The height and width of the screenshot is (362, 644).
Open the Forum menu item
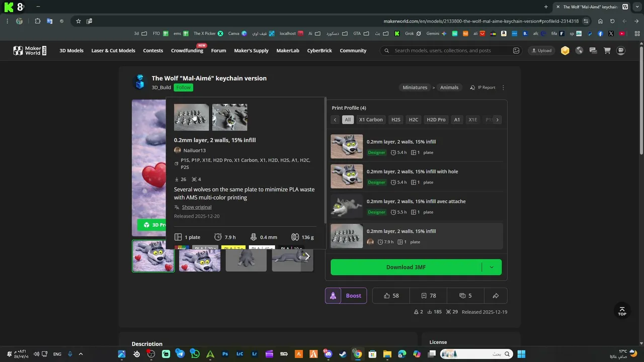pyautogui.click(x=218, y=50)
